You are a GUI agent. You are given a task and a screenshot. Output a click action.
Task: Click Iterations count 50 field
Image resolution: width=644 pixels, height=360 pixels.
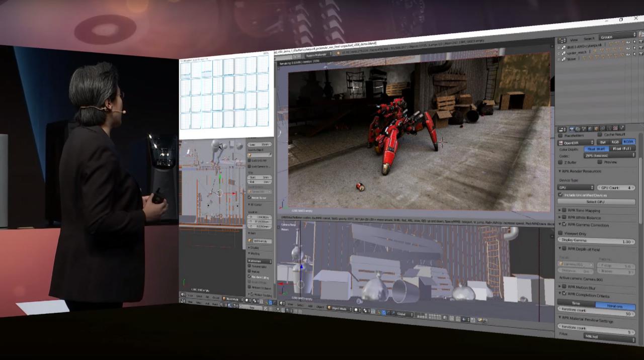coord(596,311)
